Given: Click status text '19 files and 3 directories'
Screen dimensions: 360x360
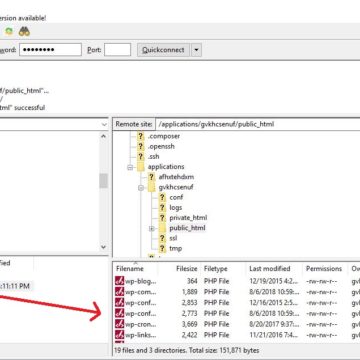Looking at the screenshot, I should [x=150, y=350].
